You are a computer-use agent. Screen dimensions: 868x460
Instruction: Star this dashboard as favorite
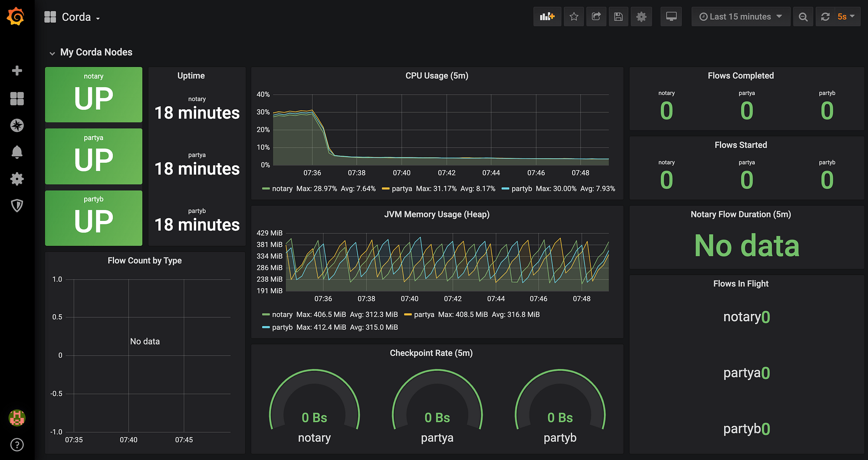(x=574, y=17)
